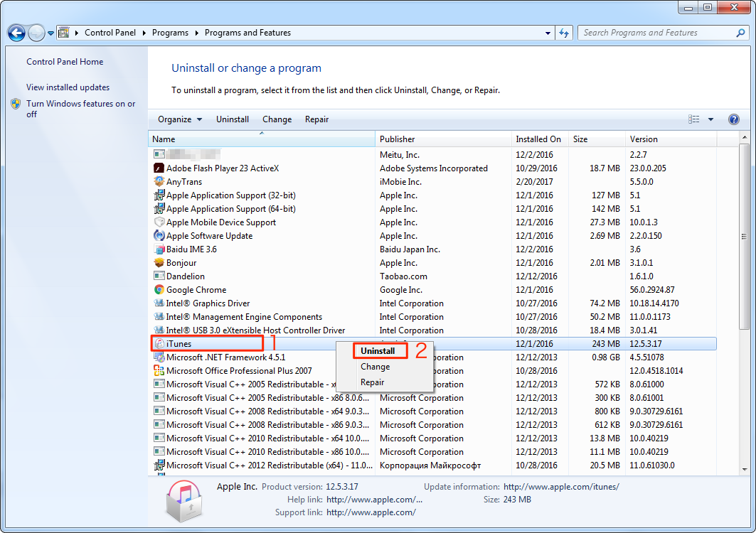Open the Organize menu
This screenshot has height=533, width=756.
click(180, 119)
